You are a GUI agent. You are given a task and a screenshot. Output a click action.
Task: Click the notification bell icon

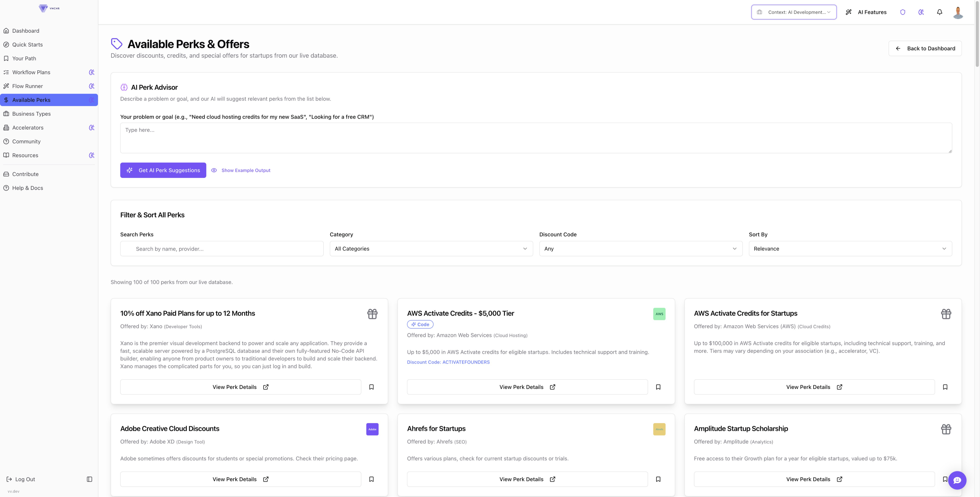click(x=939, y=12)
